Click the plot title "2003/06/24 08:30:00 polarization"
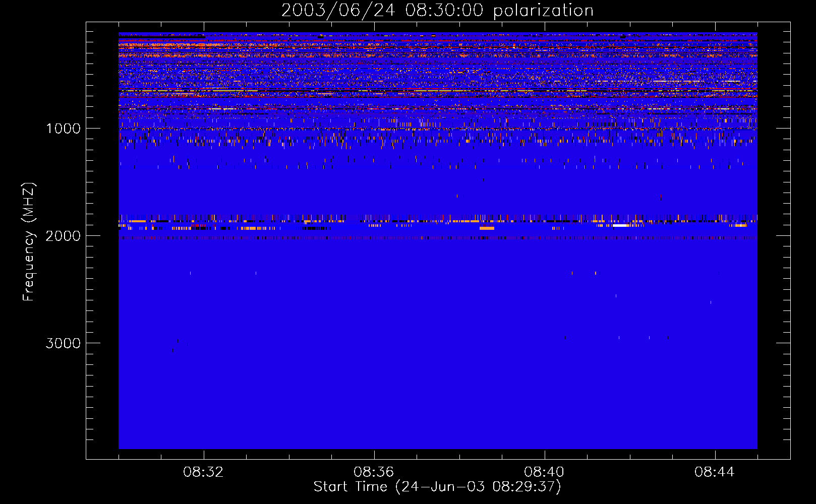The height and width of the screenshot is (504, 816). click(437, 10)
